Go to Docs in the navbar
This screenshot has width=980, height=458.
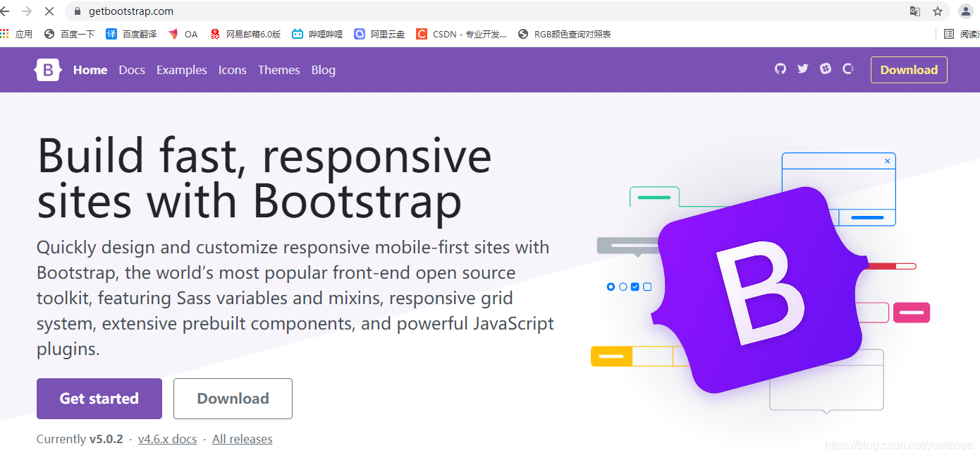(132, 70)
